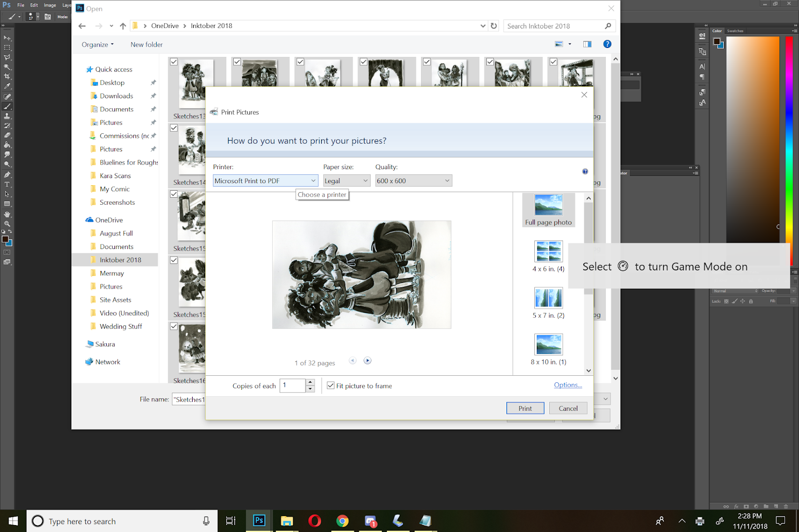Open the Paper size dropdown

tap(347, 181)
